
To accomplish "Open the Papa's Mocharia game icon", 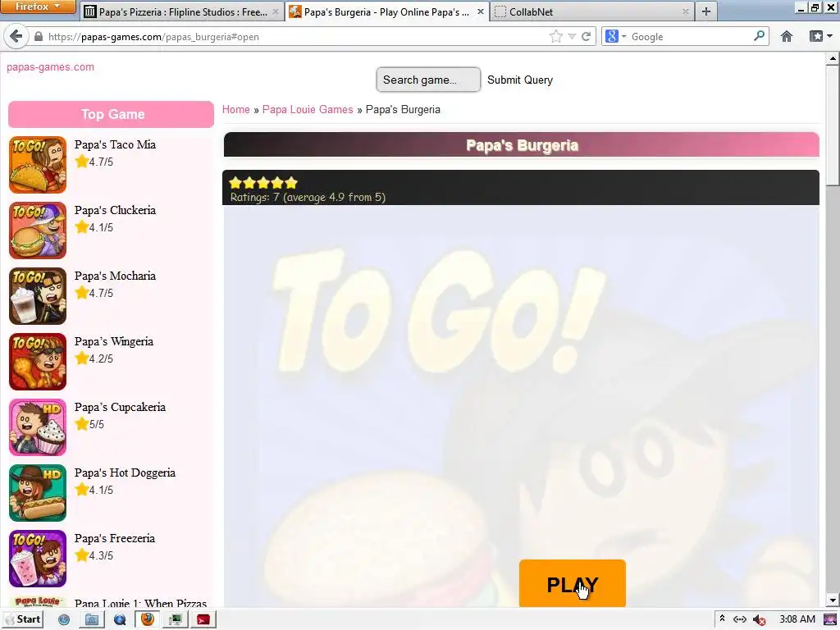I will point(38,295).
